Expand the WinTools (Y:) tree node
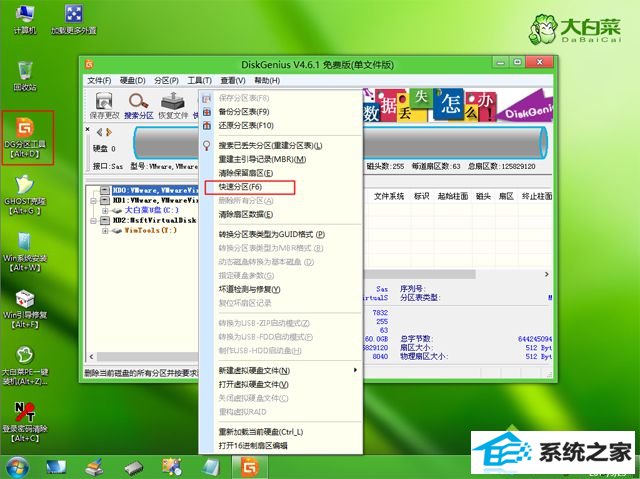Image resolution: width=640 pixels, height=479 pixels. (x=105, y=231)
